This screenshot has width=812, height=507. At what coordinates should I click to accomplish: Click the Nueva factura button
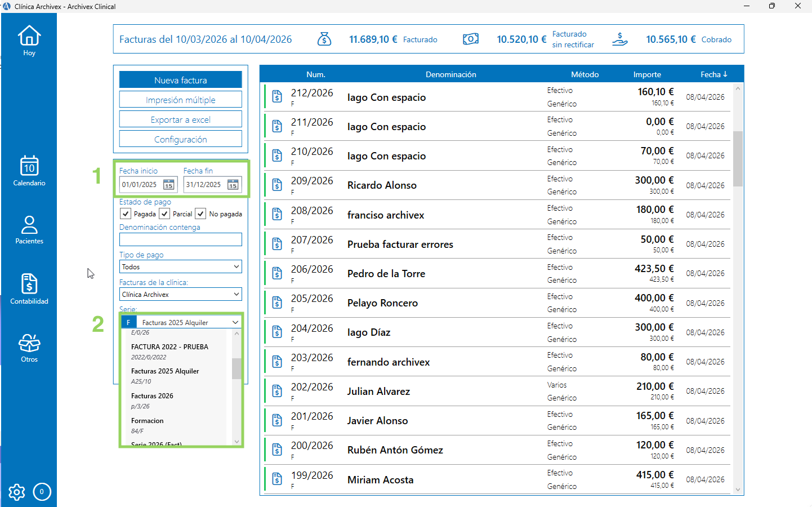pos(181,80)
